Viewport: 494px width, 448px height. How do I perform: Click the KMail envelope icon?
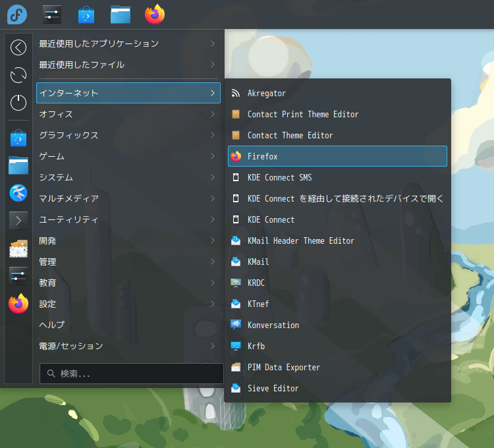236,262
